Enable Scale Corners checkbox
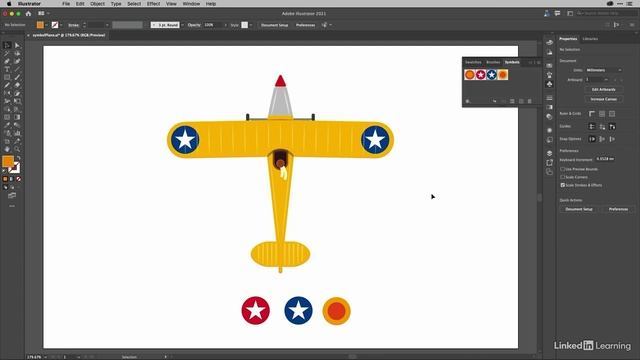The height and width of the screenshot is (360, 640). tap(563, 177)
